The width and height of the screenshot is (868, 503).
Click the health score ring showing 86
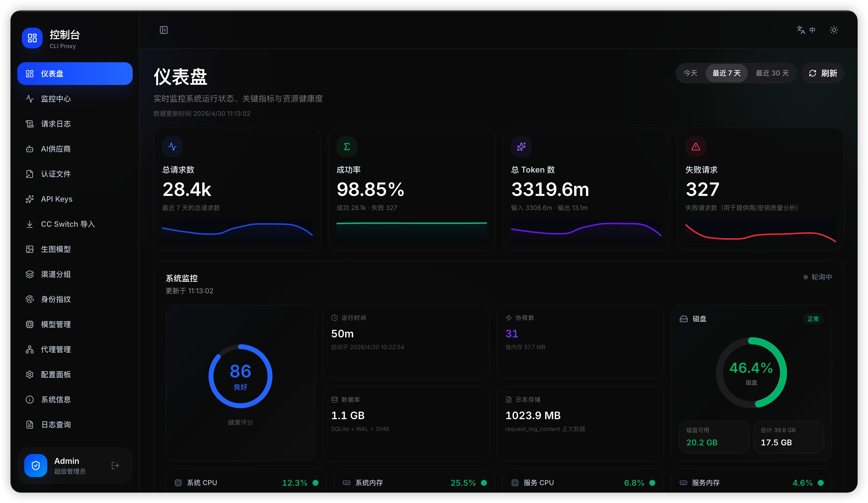(241, 376)
